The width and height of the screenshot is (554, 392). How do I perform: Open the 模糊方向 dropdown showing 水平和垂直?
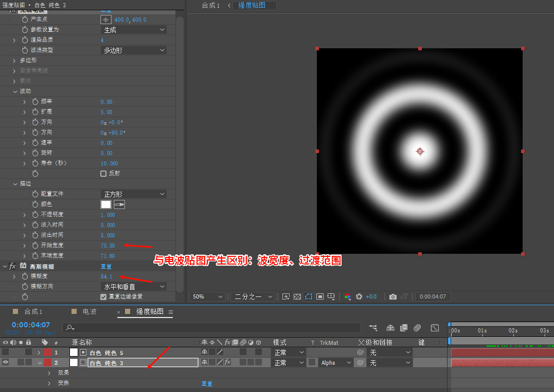134,287
